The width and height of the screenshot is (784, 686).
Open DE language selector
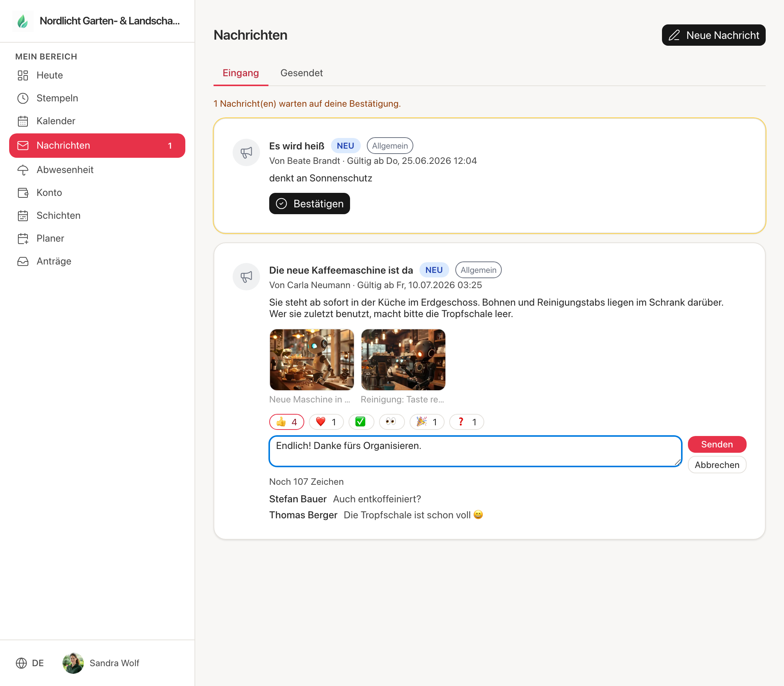[30, 663]
